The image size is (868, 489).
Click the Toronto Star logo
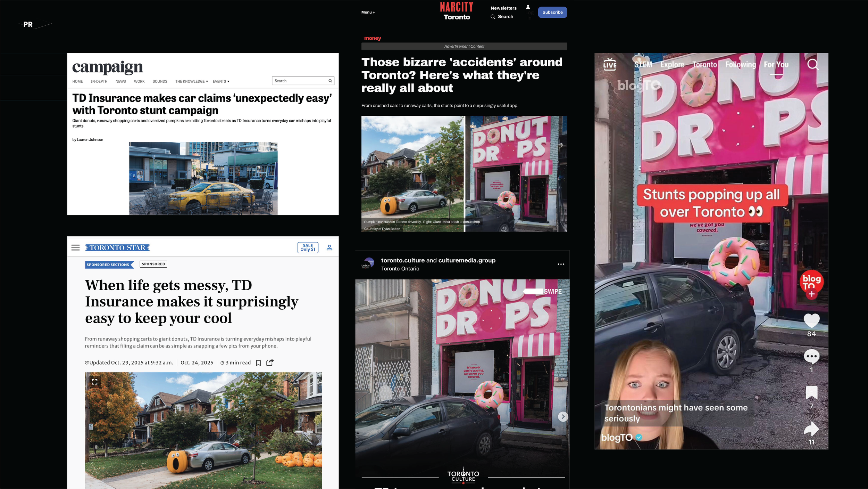[117, 247]
